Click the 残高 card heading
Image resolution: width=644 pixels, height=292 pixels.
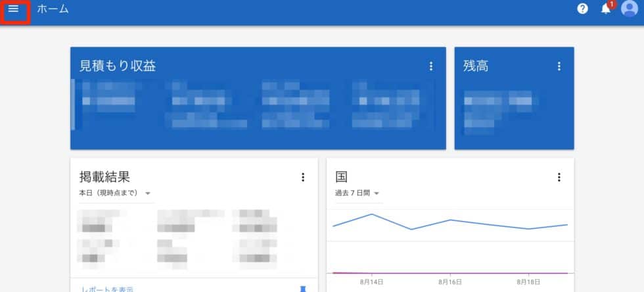[x=476, y=66]
